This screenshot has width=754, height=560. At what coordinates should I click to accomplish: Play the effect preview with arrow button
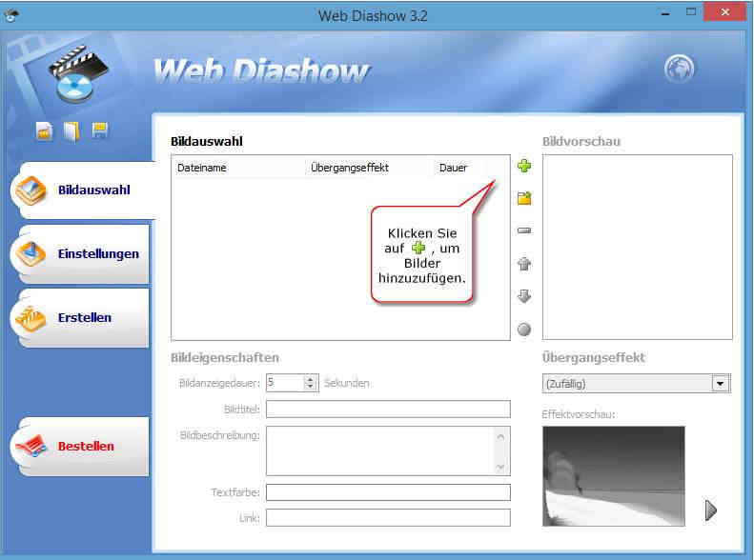coord(710,510)
